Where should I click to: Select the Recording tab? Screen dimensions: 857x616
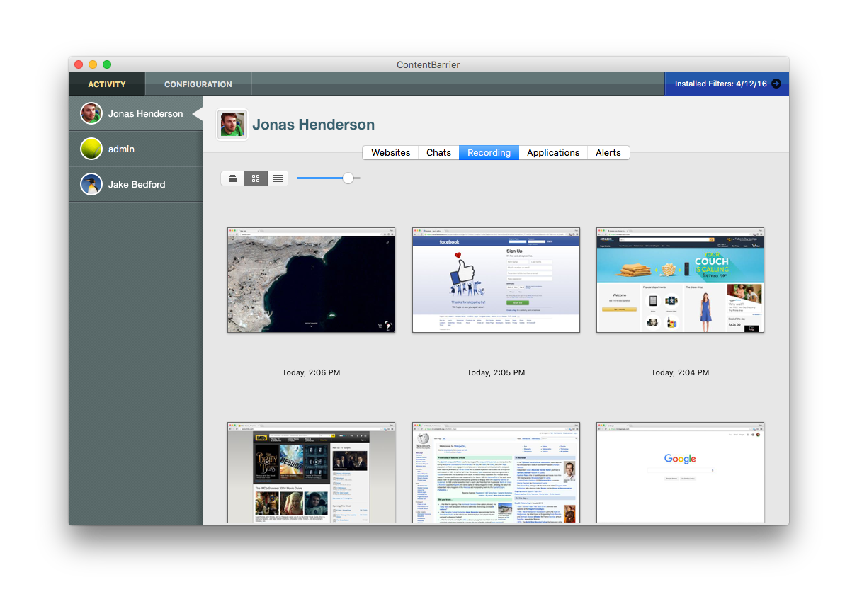[489, 152]
